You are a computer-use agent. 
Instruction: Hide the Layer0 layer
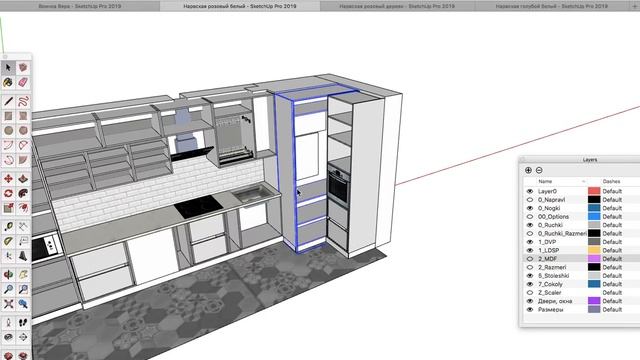(530, 191)
